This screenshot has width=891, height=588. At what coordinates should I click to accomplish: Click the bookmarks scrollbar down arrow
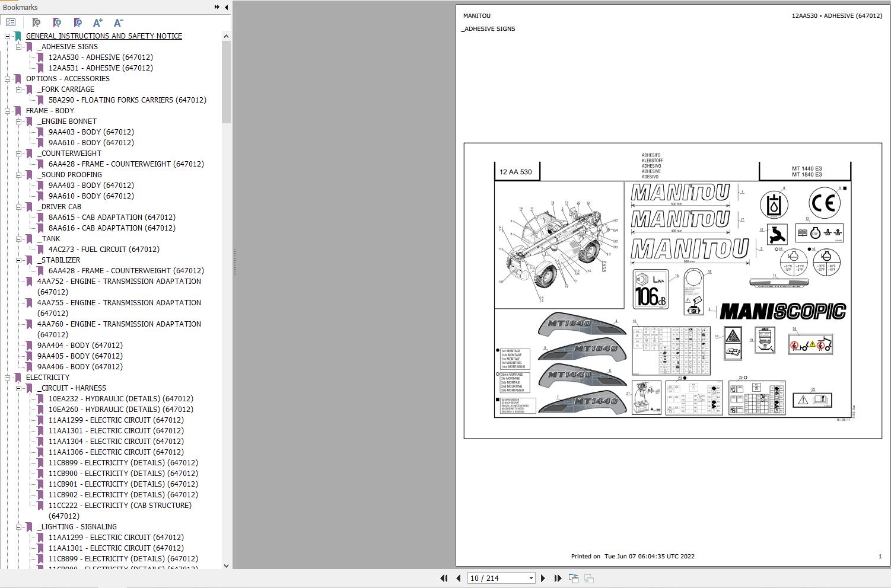click(x=226, y=565)
